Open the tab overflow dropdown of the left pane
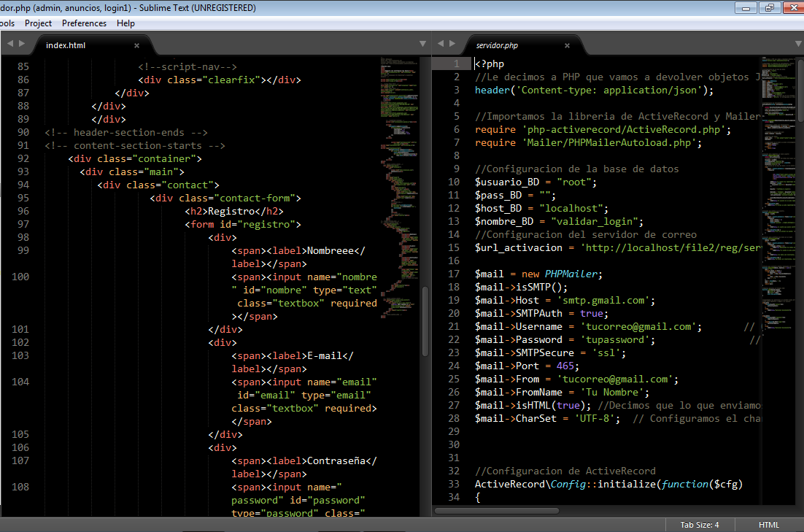Screen dimensions: 804x532 click(x=423, y=44)
